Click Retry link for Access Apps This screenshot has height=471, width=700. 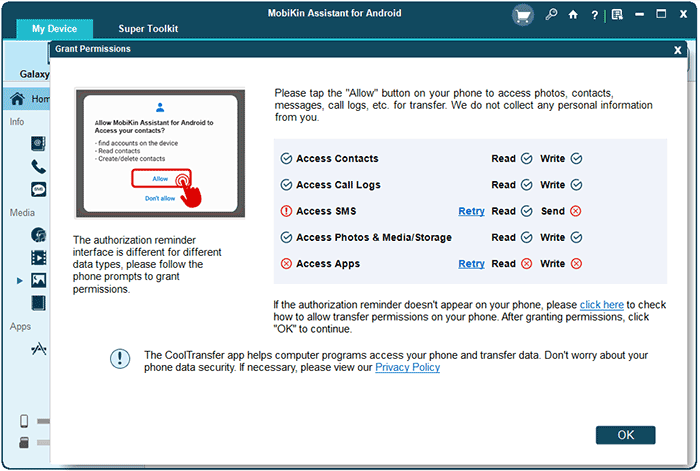click(471, 264)
